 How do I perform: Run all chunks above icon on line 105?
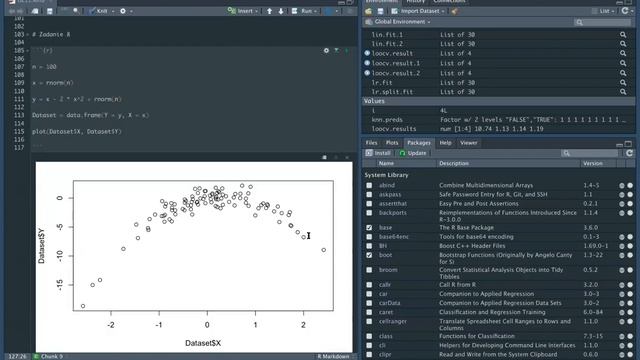(x=336, y=51)
